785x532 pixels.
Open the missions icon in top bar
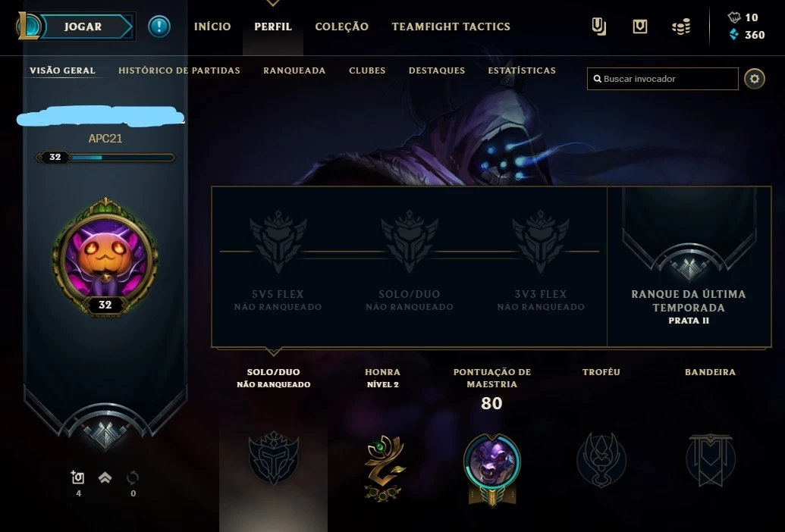pyautogui.click(x=640, y=27)
